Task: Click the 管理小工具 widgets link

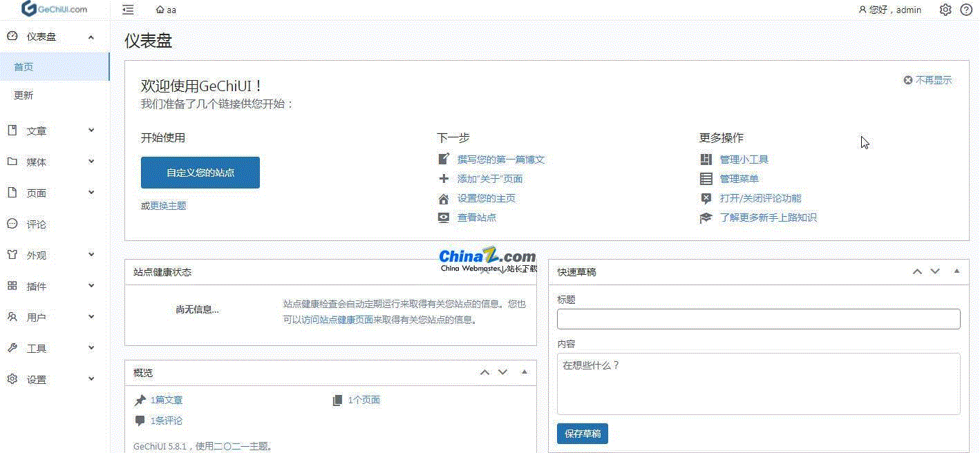Action: click(x=744, y=160)
